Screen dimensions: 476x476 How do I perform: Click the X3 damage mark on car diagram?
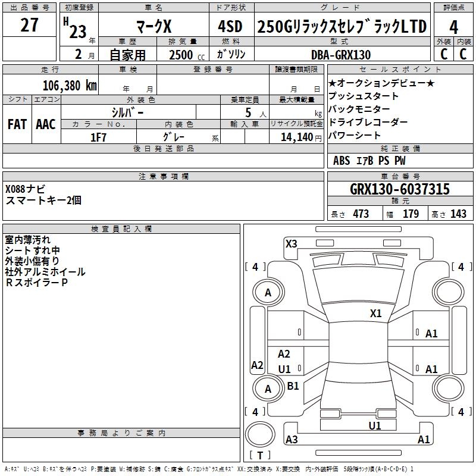coord(291,243)
